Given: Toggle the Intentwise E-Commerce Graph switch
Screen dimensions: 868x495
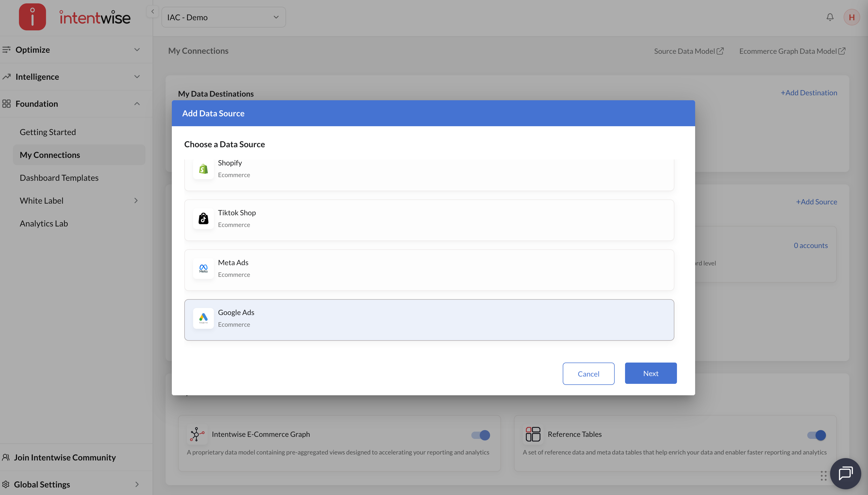Looking at the screenshot, I should pyautogui.click(x=480, y=435).
